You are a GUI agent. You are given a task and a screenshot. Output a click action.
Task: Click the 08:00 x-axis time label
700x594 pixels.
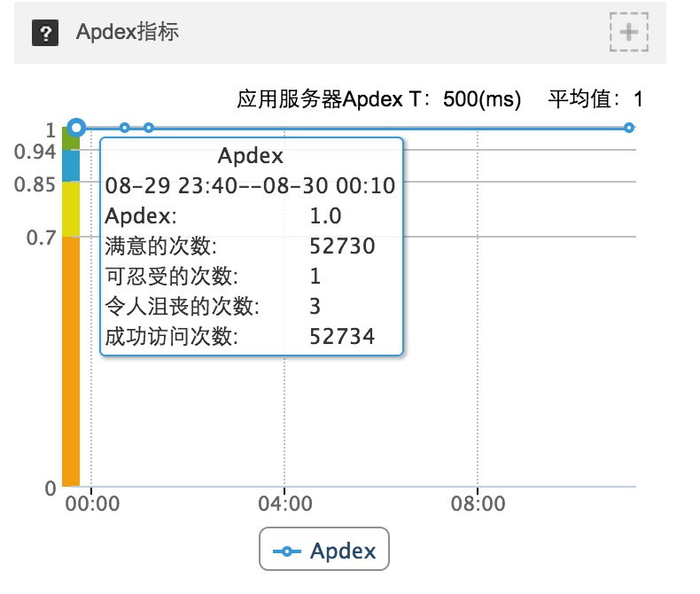coord(478,504)
